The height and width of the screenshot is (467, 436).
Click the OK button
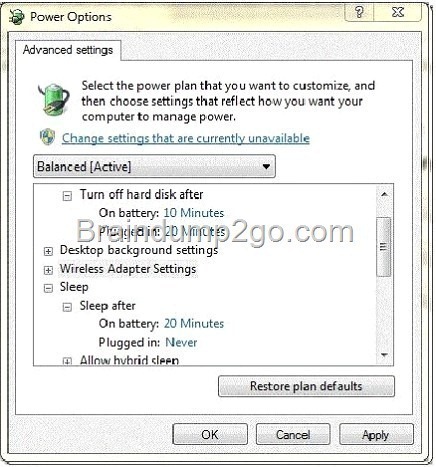(210, 434)
